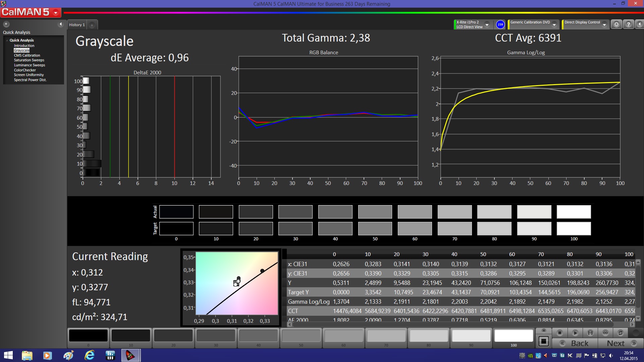Toggle the right panel collapse arrow
Image resolution: width=644 pixels, height=362 pixels.
click(639, 24)
